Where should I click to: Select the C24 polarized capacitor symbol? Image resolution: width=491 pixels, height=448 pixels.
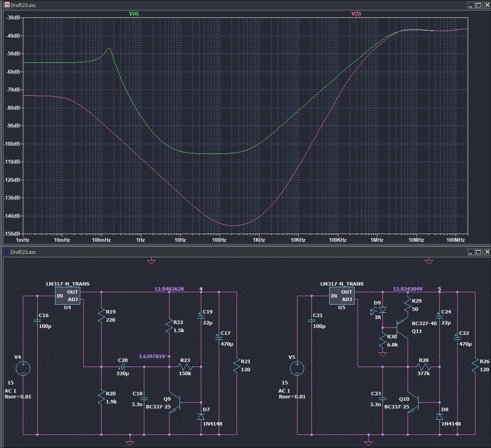[x=439, y=316]
